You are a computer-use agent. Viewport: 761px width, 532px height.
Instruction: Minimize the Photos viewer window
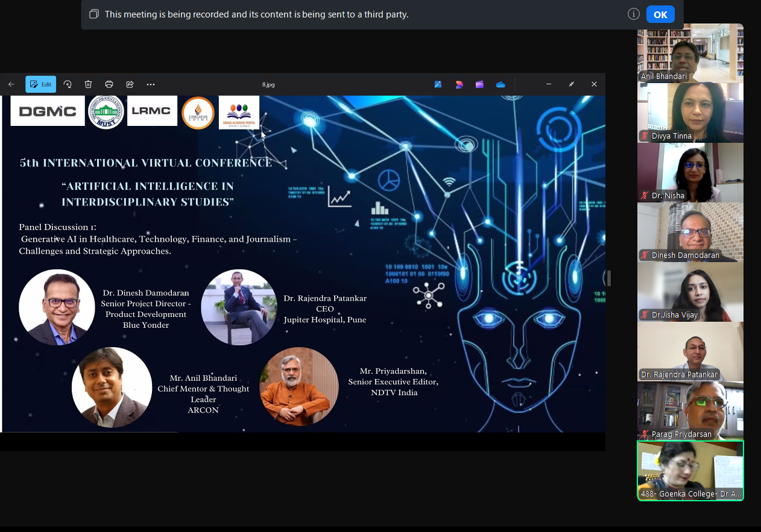click(549, 84)
